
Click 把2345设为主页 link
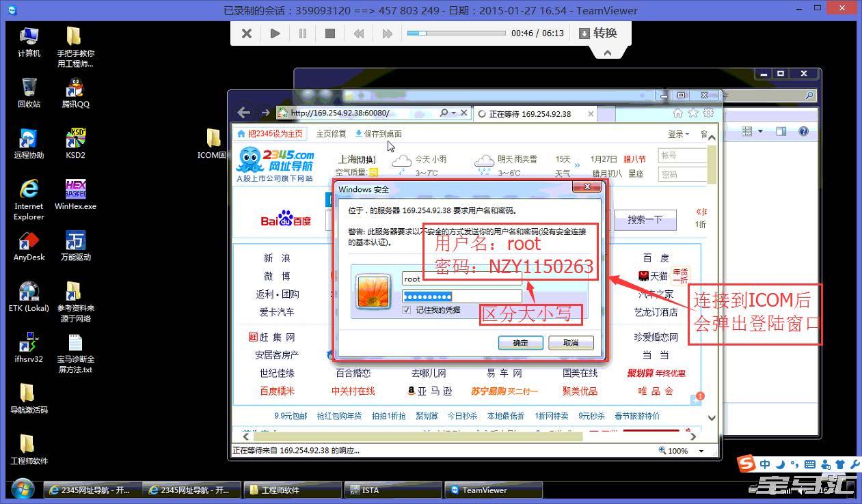click(270, 134)
